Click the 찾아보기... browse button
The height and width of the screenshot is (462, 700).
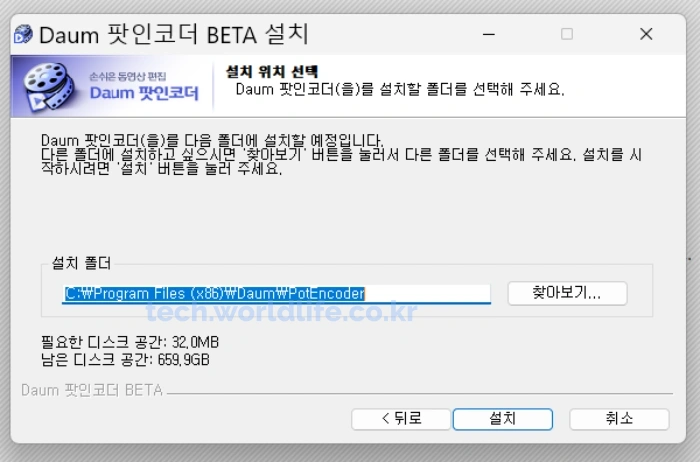click(567, 293)
